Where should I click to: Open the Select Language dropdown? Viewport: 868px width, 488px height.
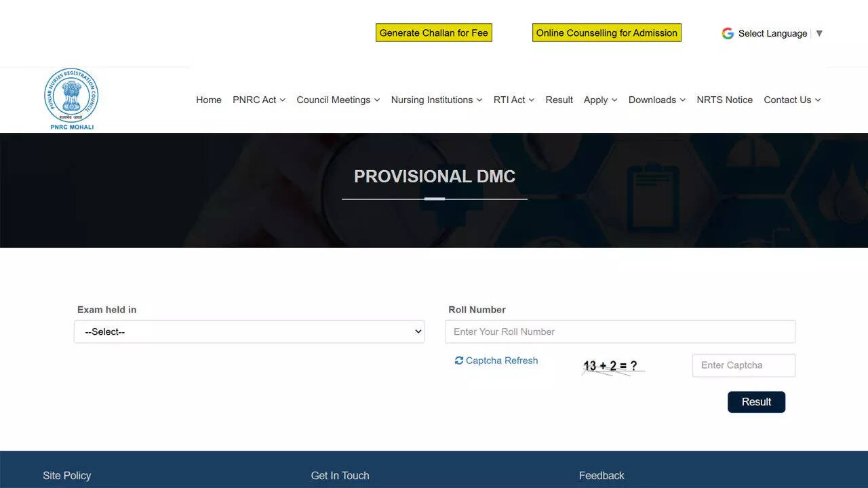click(x=772, y=33)
